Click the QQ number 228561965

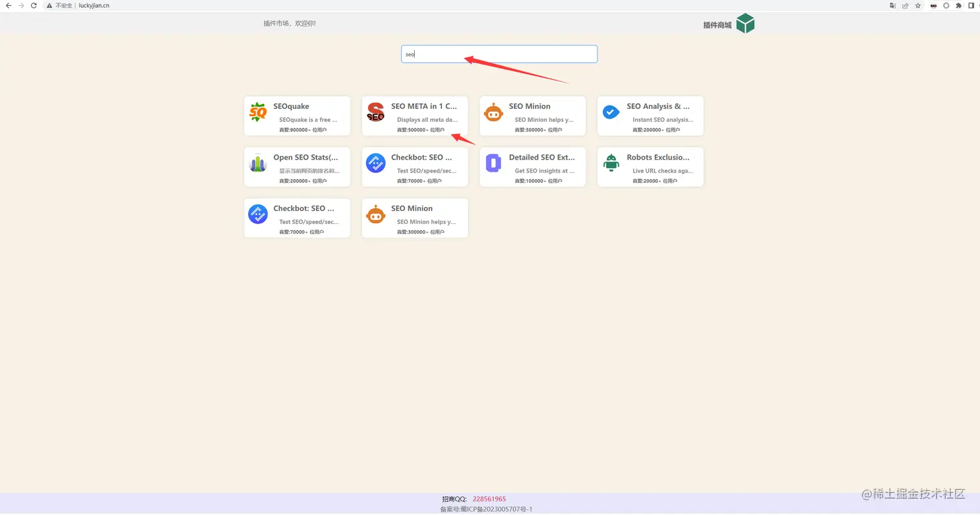[x=489, y=499]
